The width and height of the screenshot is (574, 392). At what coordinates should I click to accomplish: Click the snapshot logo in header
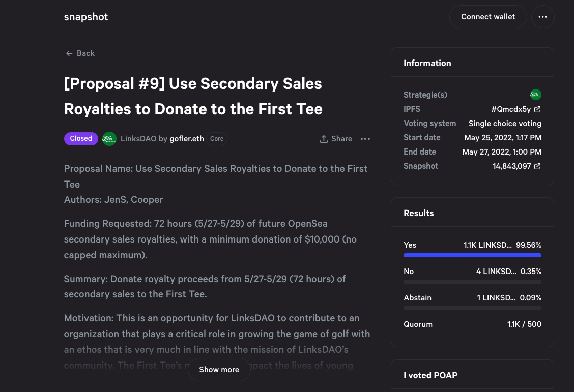tap(86, 17)
